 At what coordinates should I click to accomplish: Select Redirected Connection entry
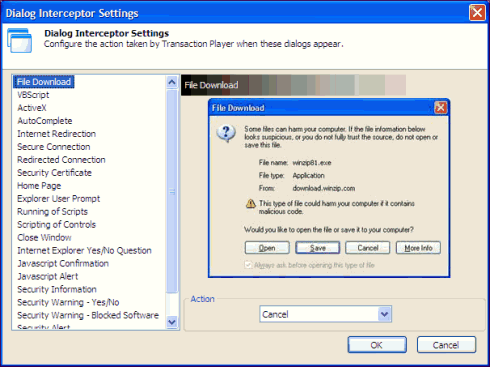(61, 160)
